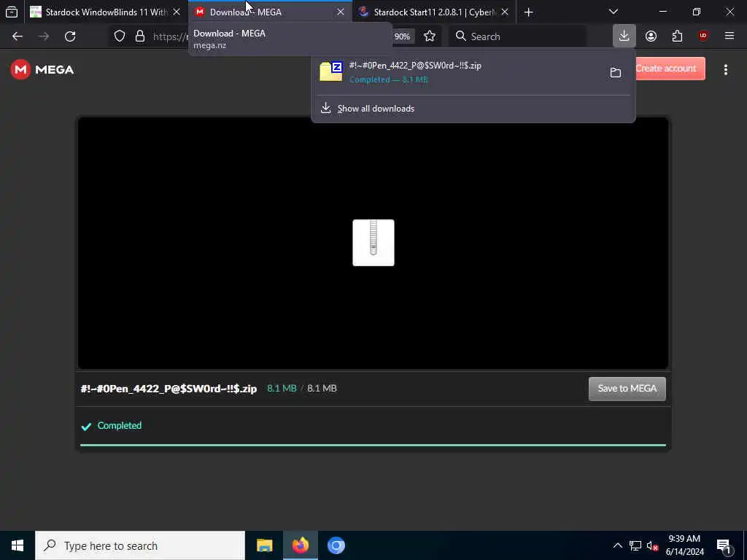This screenshot has height=560, width=747.
Task: Close the Stardock WindowBlinds tab
Action: click(177, 12)
